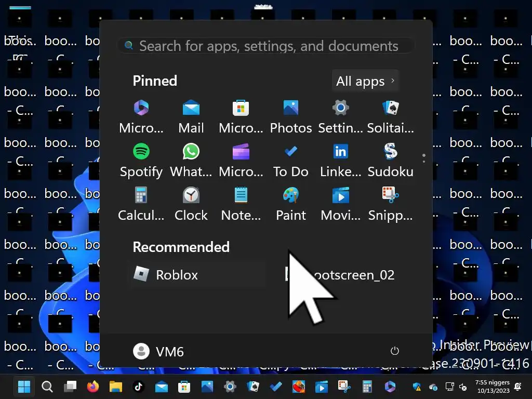This screenshot has width=532, height=399.
Task: Click the Power button in Start menu
Action: click(x=395, y=351)
